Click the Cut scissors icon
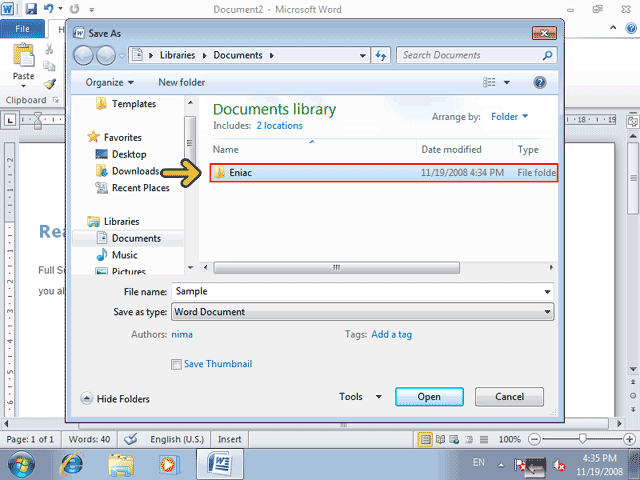Image resolution: width=640 pixels, height=480 pixels. [x=49, y=49]
